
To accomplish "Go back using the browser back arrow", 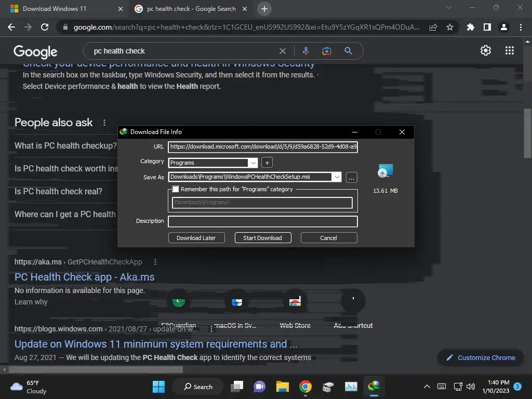I will pyautogui.click(x=11, y=27).
